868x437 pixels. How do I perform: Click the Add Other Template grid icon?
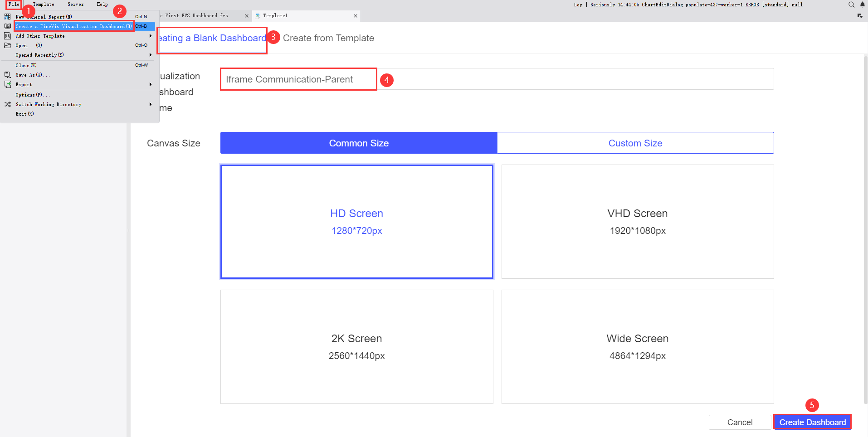coord(7,35)
